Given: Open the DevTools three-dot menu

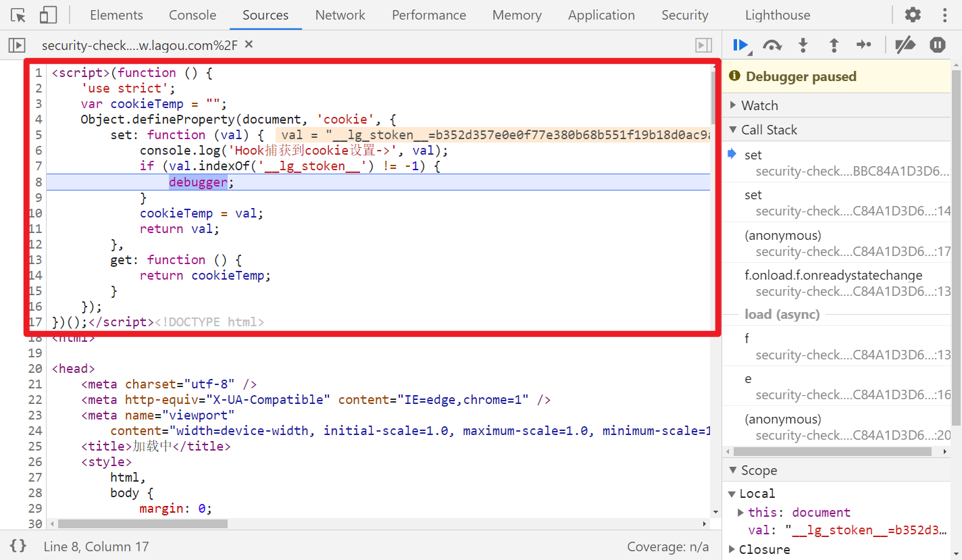Looking at the screenshot, I should (x=944, y=15).
